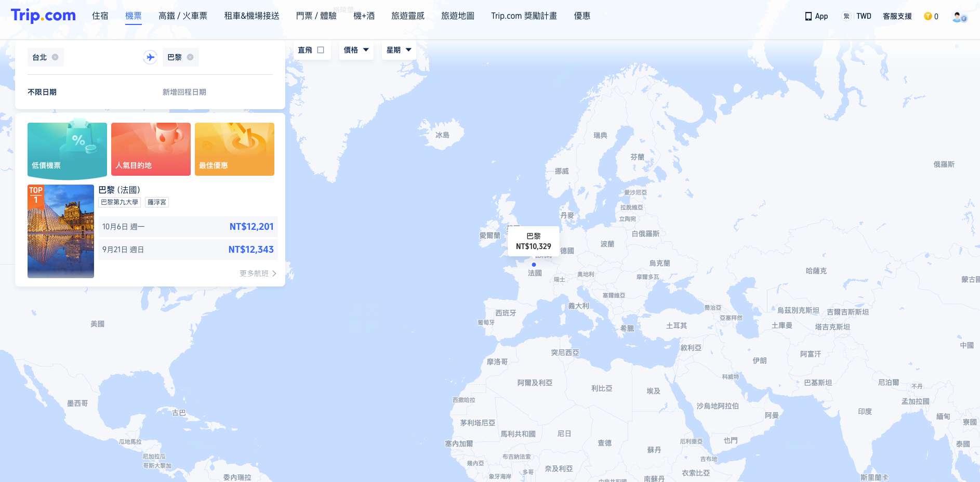Click the 美國 label on map
Viewport: 980px width, 482px height.
(x=98, y=324)
